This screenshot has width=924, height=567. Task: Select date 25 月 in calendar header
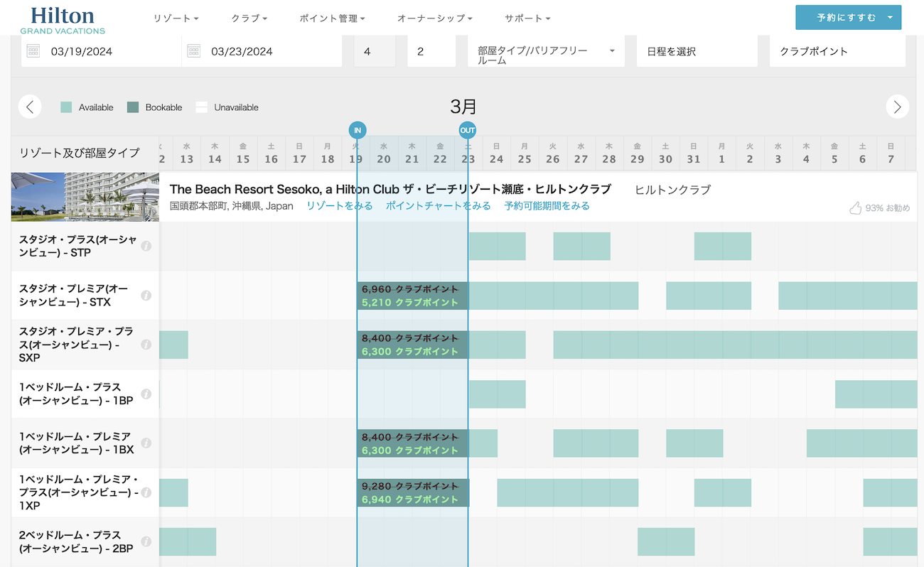(525, 153)
